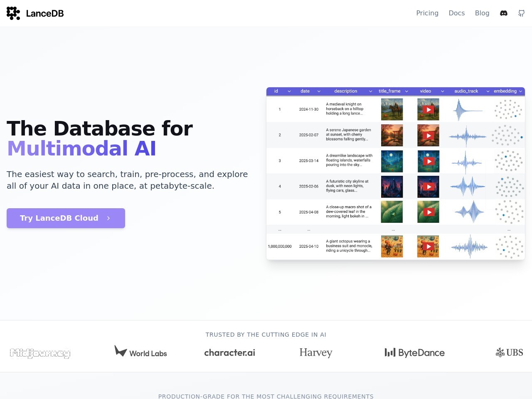
Task: Click the audio waveform in row 3
Action: pyautogui.click(x=466, y=162)
